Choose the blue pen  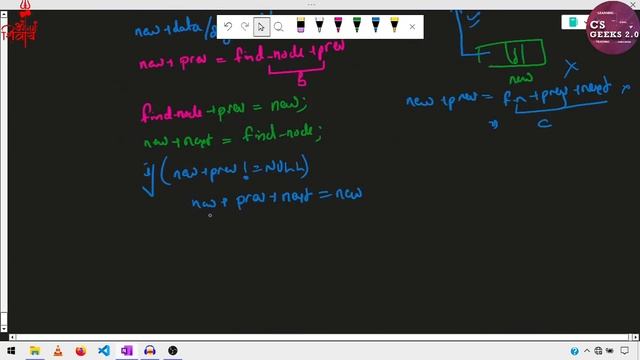point(376,25)
